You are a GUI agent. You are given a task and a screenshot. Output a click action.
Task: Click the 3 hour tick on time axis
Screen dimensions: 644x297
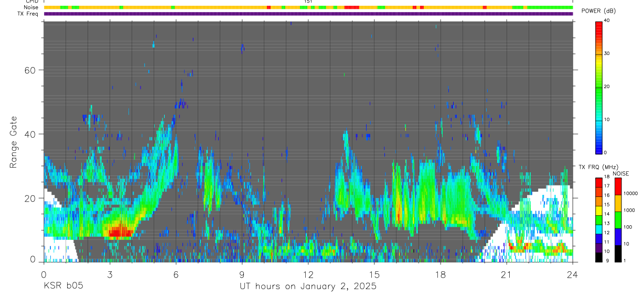(x=110, y=274)
